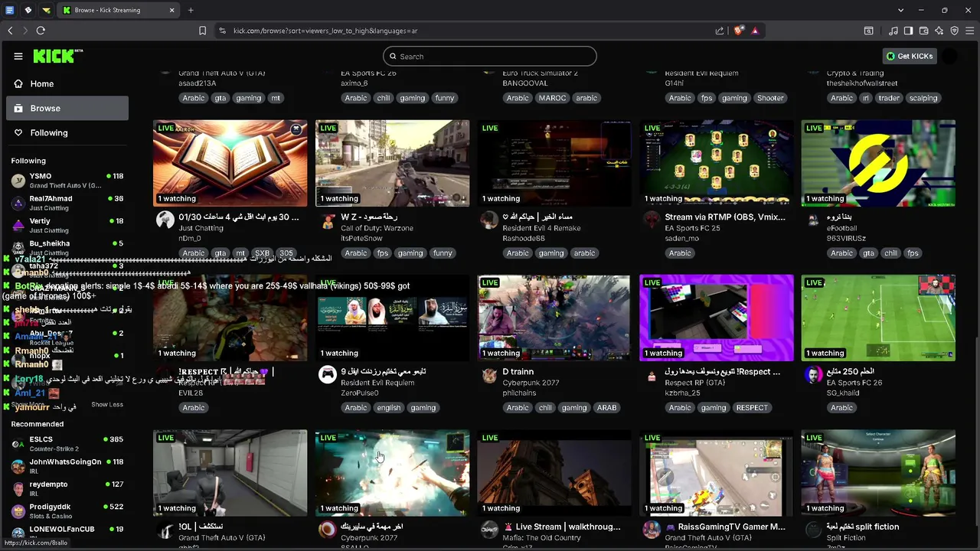The height and width of the screenshot is (551, 980).
Task: Go to Home in sidebar
Action: click(67, 83)
